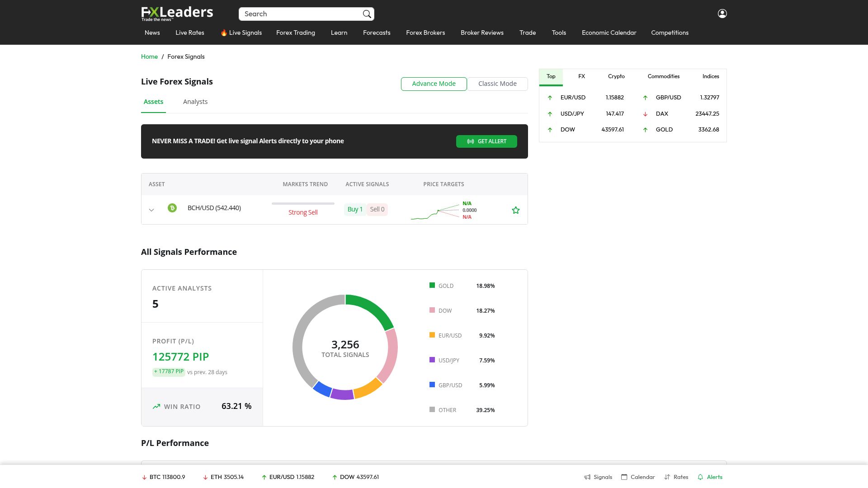The height and width of the screenshot is (488, 868).
Task: Open the Tools menu
Action: coord(559,33)
